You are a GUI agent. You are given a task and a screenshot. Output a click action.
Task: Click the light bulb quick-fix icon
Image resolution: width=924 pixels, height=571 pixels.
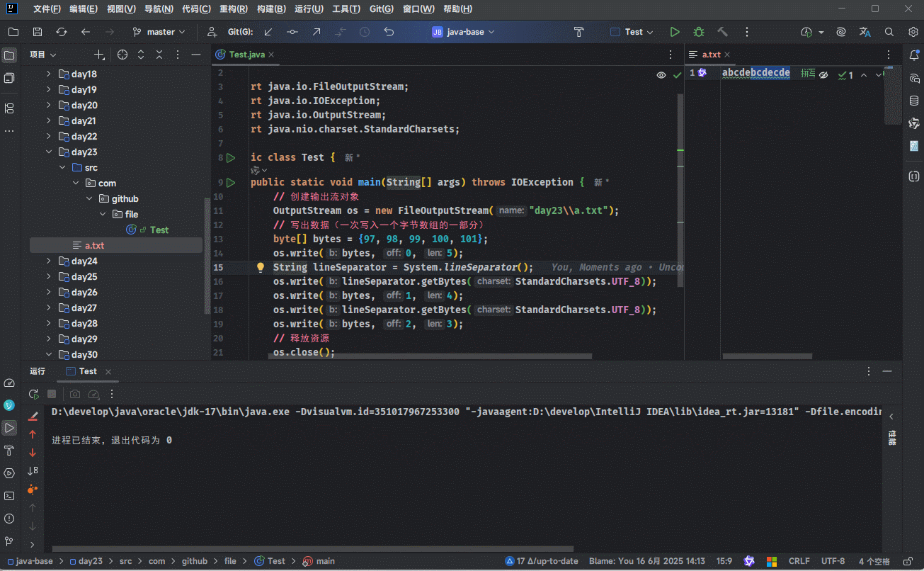(260, 267)
